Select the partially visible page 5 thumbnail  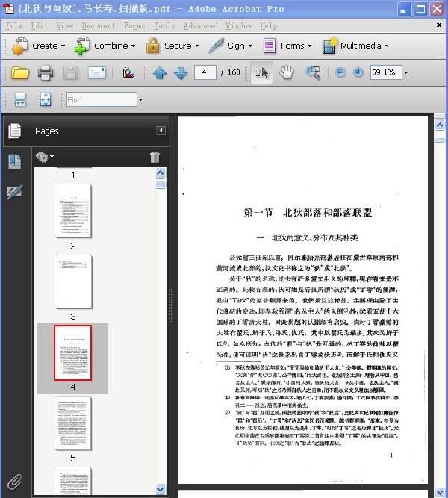73,480
